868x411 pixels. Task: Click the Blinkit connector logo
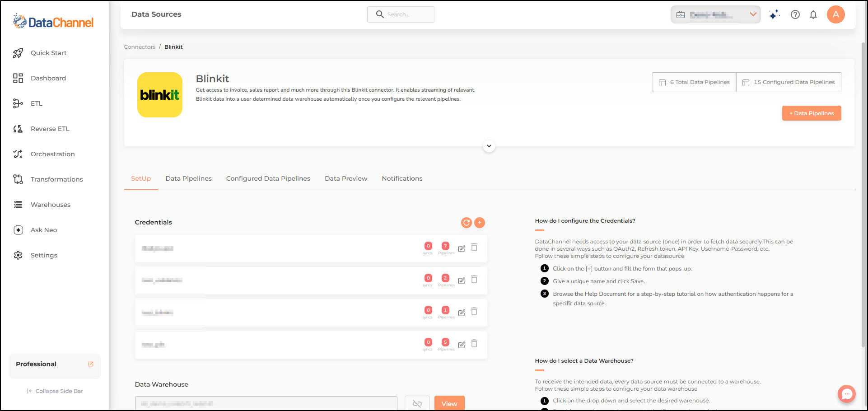point(160,95)
